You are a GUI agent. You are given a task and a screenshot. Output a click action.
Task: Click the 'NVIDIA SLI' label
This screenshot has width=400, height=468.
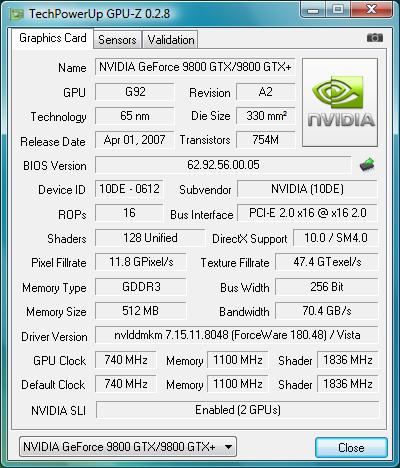[58, 411]
